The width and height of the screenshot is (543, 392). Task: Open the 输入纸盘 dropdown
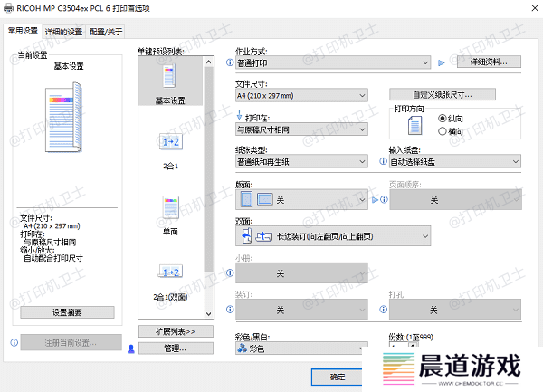coord(455,161)
